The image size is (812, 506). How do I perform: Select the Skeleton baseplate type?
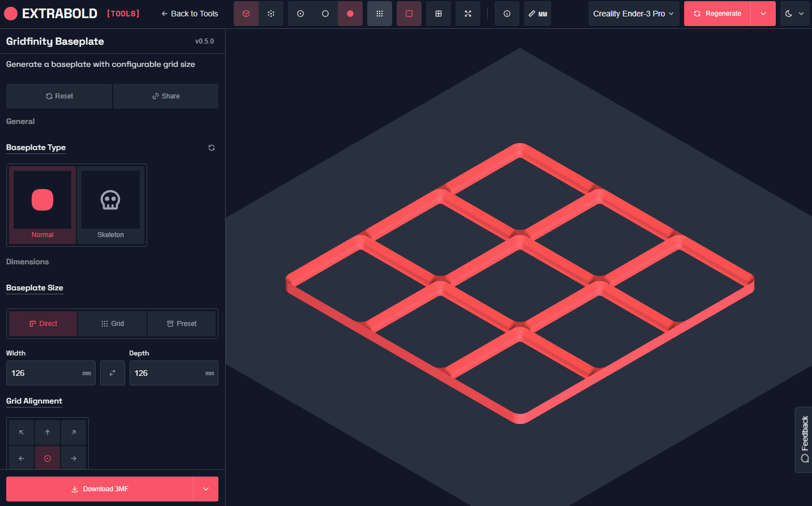[x=110, y=205]
